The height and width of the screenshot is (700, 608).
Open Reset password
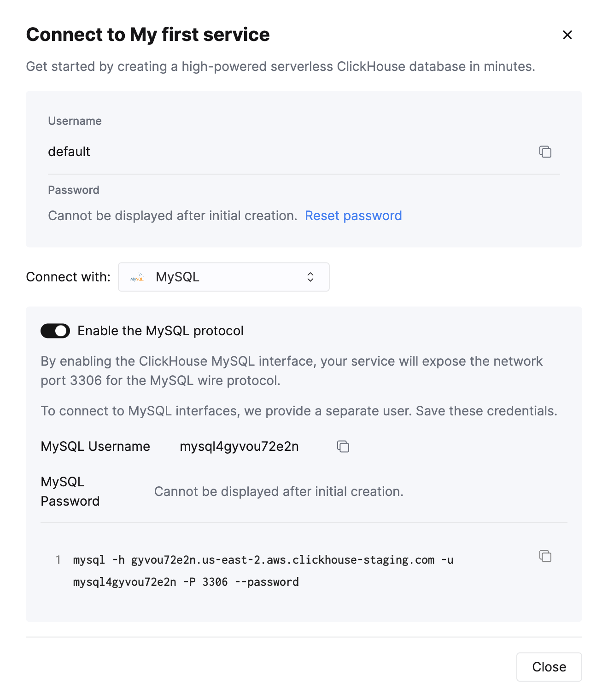pos(353,216)
